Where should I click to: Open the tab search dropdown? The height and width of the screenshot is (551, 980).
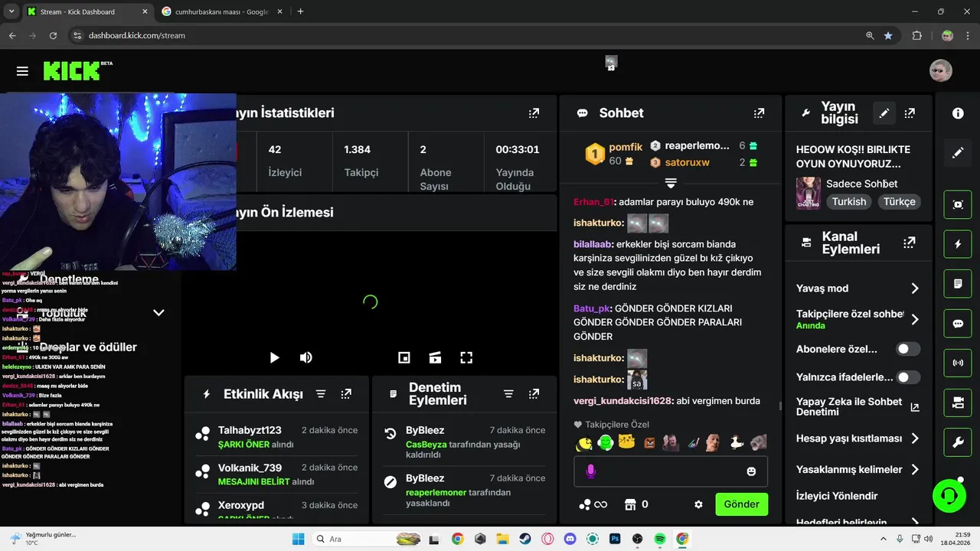11,11
